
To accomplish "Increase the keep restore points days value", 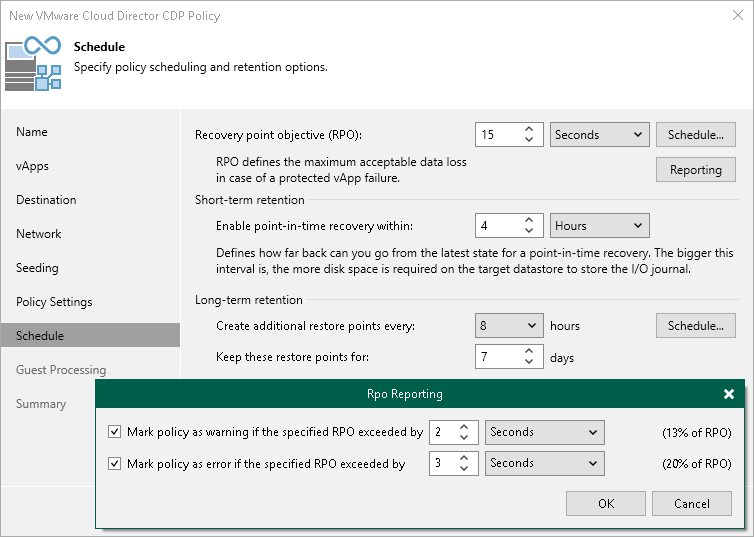I will click(x=528, y=351).
